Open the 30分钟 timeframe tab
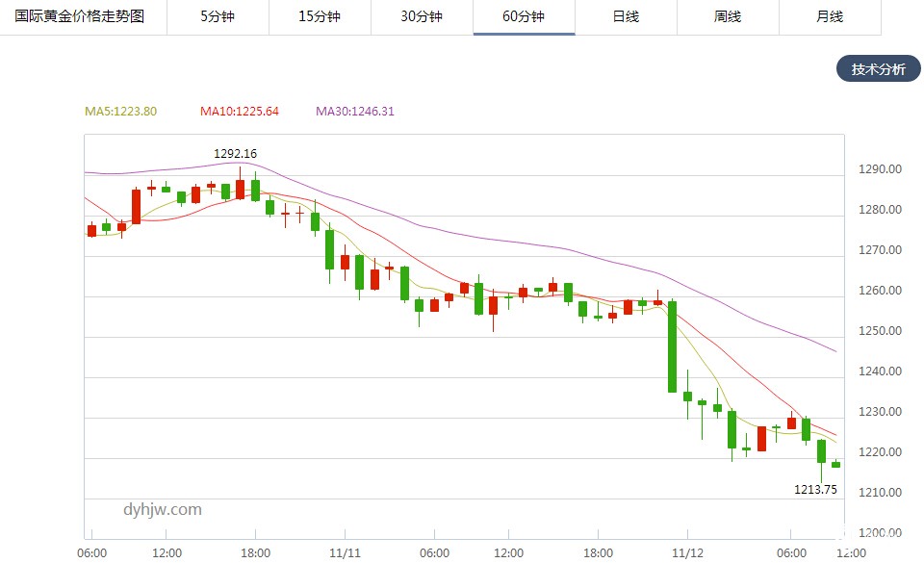Viewport: 924px width, 563px height. [x=422, y=16]
